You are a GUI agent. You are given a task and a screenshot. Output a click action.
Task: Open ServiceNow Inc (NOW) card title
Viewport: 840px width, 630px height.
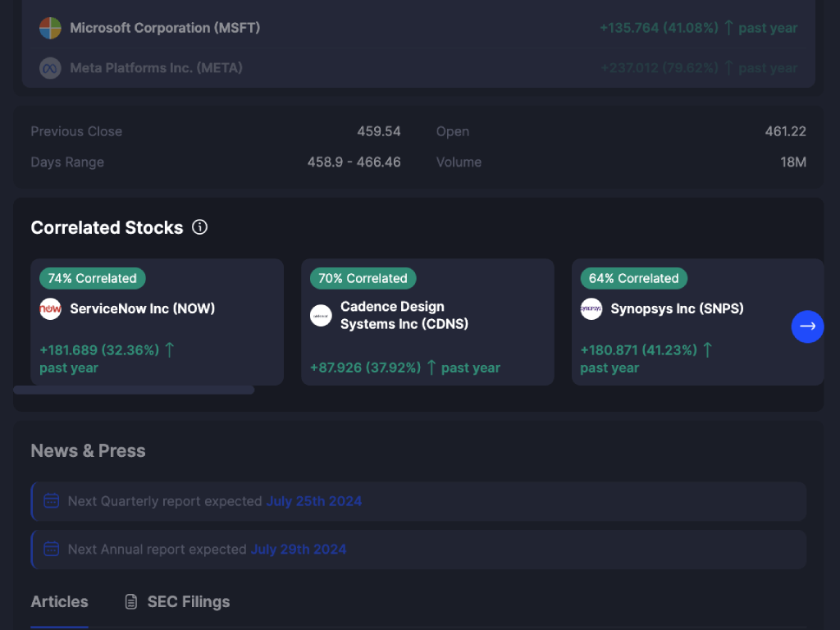(143, 308)
